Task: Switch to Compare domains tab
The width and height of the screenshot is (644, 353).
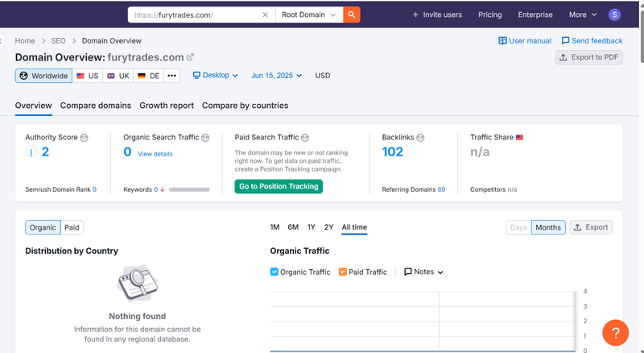Action: [x=96, y=106]
